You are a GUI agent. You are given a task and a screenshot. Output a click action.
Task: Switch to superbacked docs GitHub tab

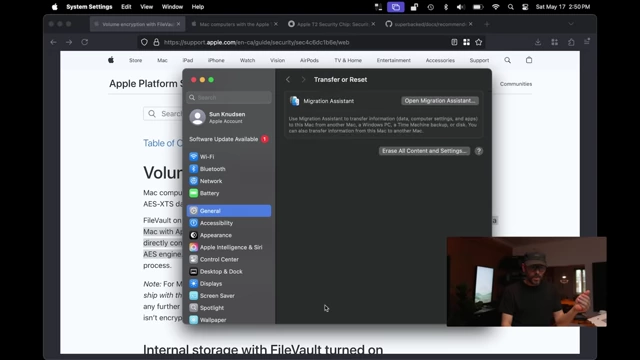tap(429, 24)
